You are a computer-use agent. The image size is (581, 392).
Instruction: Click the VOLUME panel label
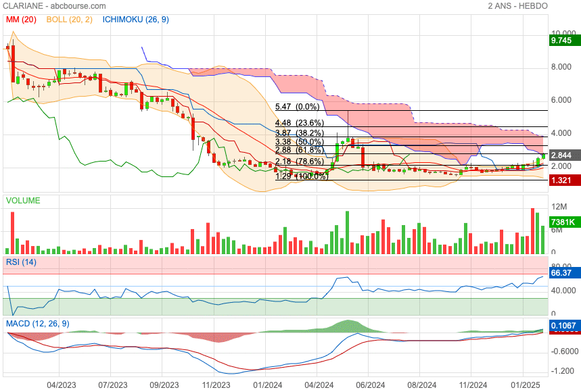[x=23, y=201]
